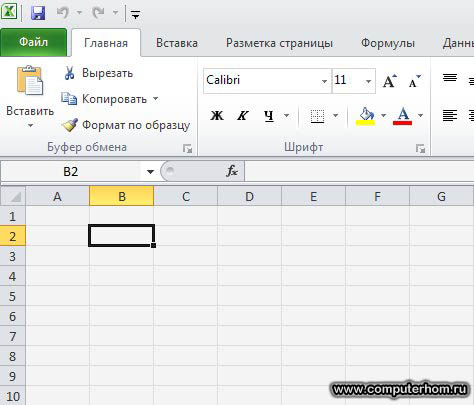474x405 pixels.
Task: Select column D header
Action: (x=249, y=196)
